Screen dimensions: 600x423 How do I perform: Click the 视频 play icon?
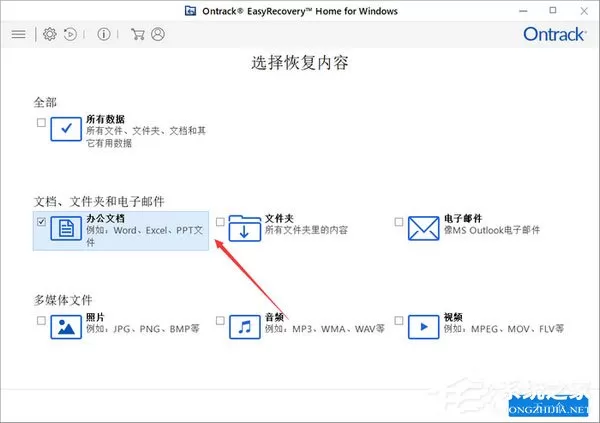coord(423,327)
